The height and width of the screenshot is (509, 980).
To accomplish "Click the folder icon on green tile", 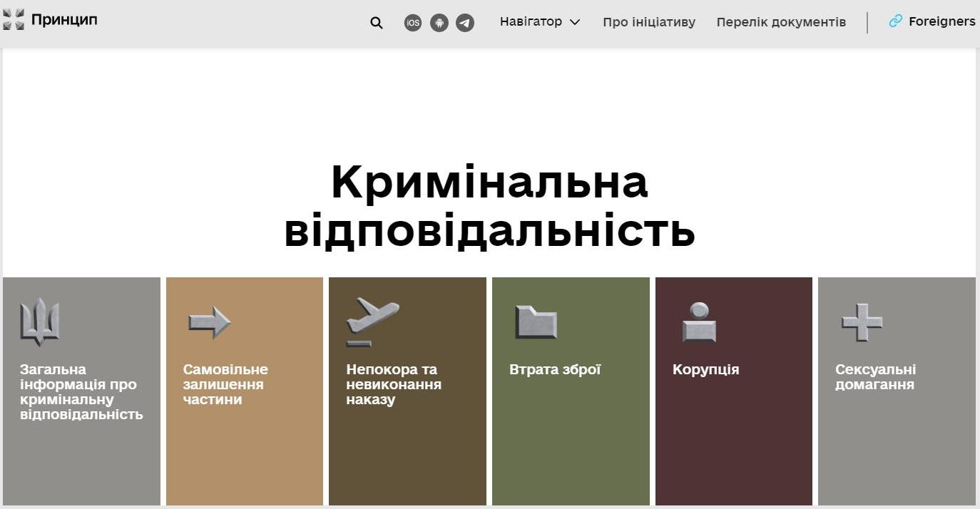I will pos(536,322).
